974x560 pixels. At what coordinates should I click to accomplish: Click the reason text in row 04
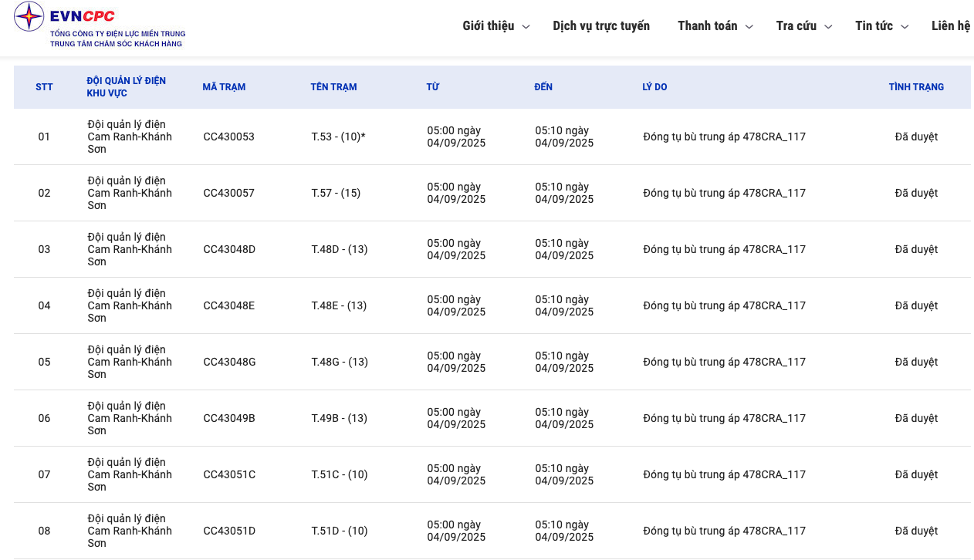pos(724,305)
